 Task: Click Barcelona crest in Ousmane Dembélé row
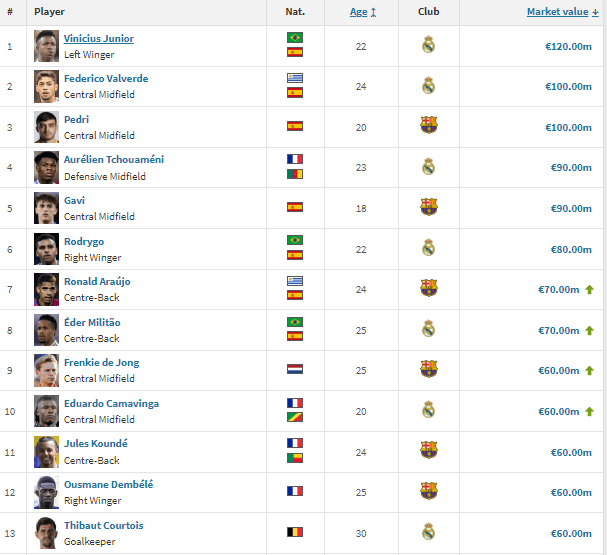[429, 491]
